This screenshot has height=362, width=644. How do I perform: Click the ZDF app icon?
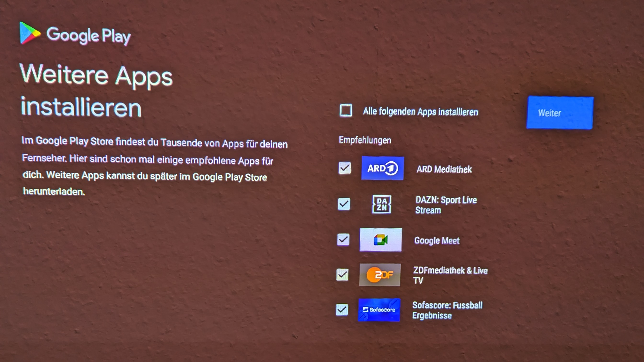(x=380, y=275)
